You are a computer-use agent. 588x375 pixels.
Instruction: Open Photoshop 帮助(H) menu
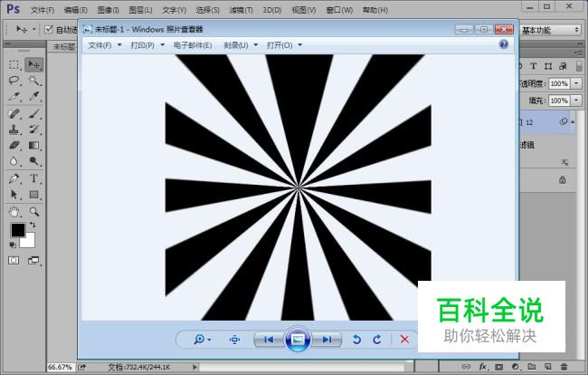pos(375,10)
